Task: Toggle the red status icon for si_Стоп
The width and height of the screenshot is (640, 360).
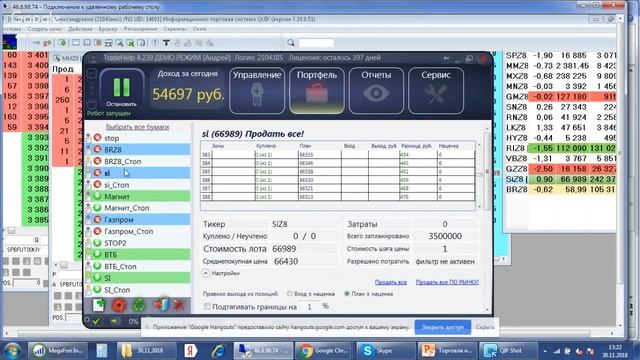Action: [x=97, y=184]
